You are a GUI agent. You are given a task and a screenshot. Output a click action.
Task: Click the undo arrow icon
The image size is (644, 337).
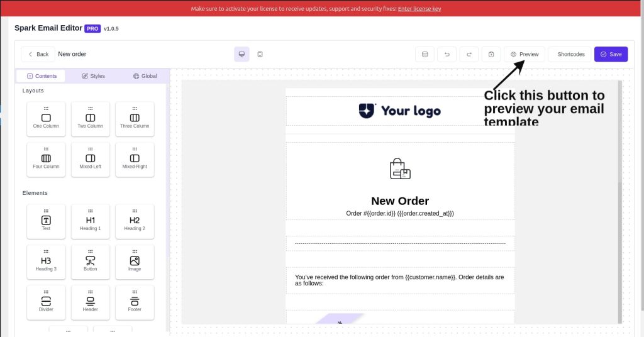click(447, 54)
